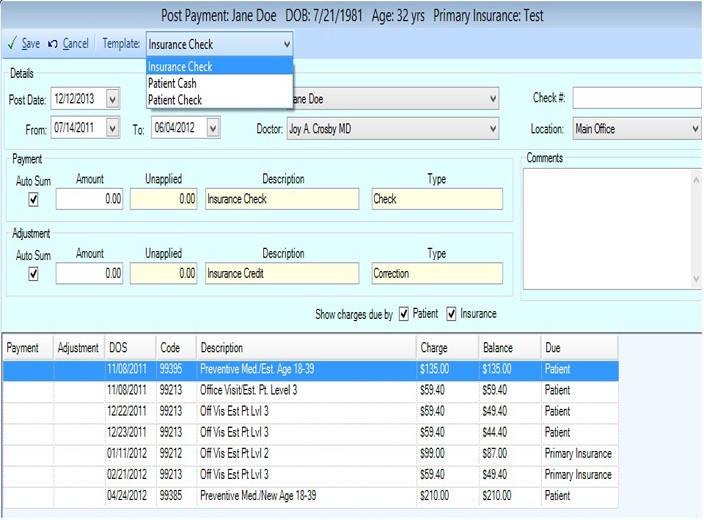Sort by the Code column header

(x=176, y=348)
